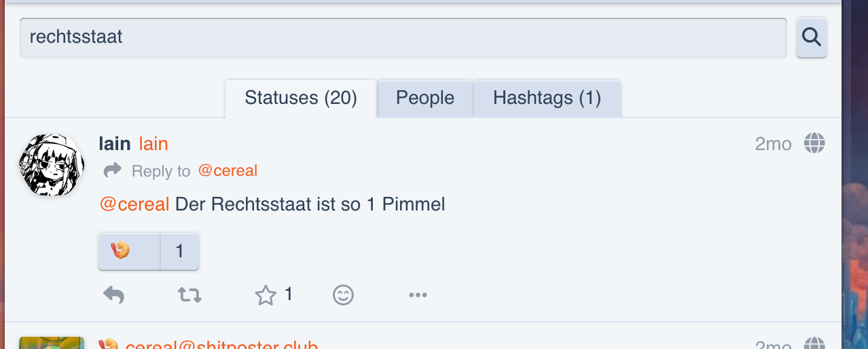Select the Hashtags (1) tab
The width and height of the screenshot is (868, 349).
tap(547, 98)
